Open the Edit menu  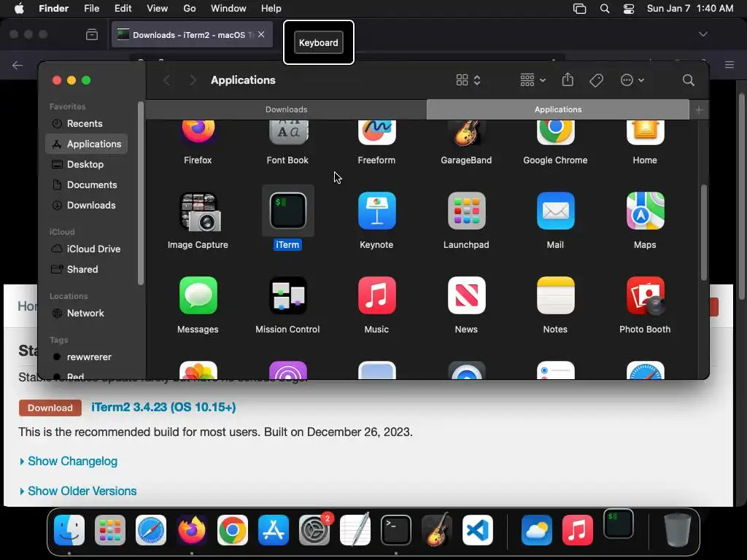coord(123,9)
